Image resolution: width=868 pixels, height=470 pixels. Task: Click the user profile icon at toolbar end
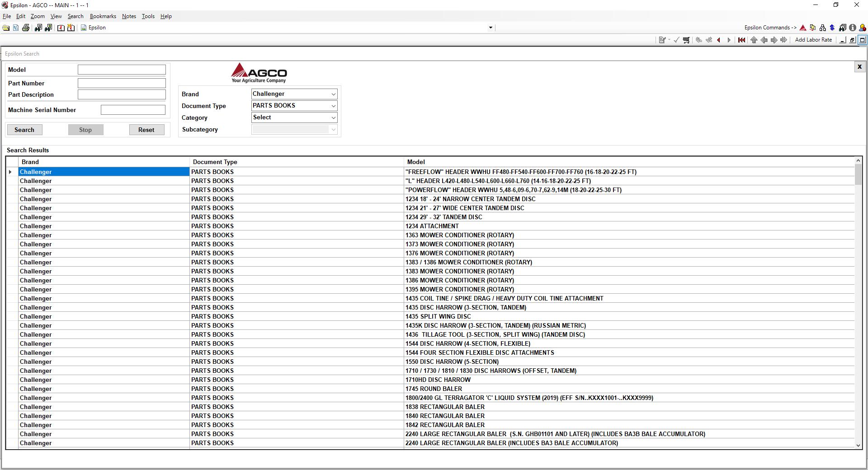click(863, 28)
